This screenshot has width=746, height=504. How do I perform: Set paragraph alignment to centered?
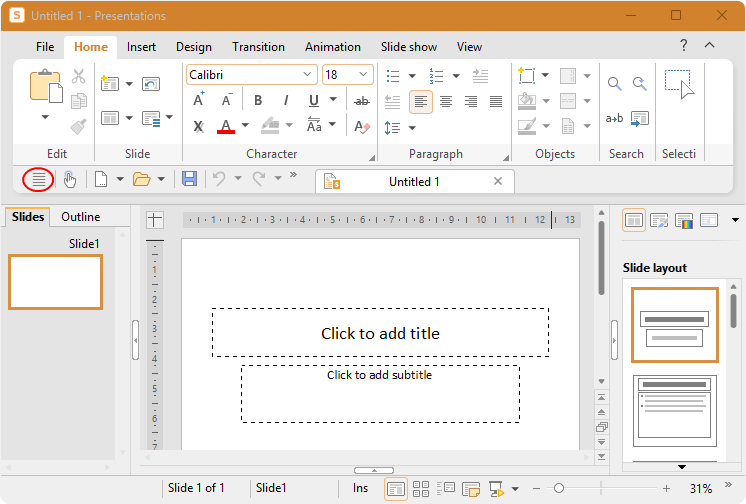(x=446, y=101)
